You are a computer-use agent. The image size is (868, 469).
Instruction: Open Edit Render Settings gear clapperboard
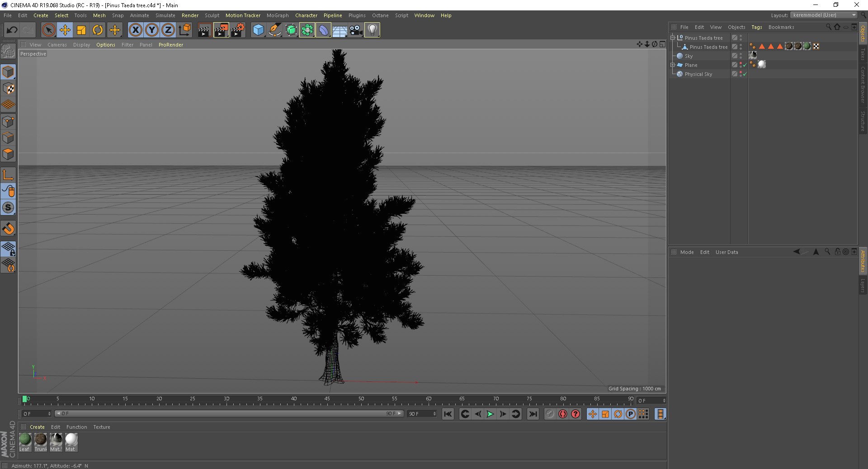238,30
